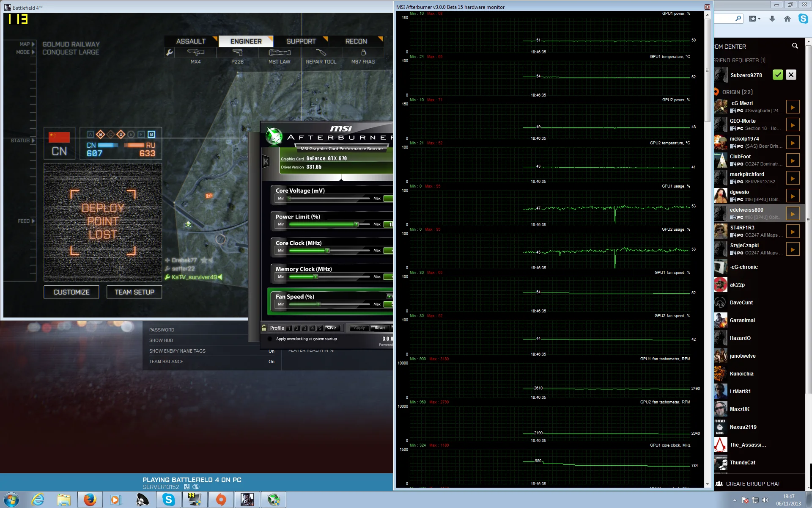The height and width of the screenshot is (508, 812).
Task: Join -cG-Mezri's game
Action: [x=793, y=107]
